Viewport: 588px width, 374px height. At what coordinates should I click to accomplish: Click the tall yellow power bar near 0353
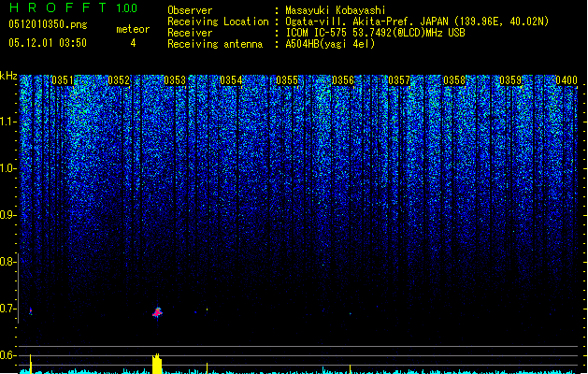point(157,364)
